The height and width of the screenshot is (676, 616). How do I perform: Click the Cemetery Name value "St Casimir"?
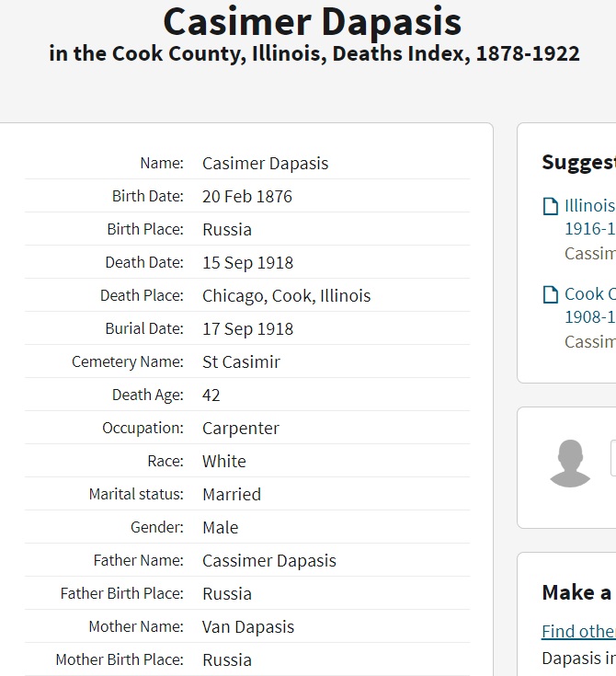click(x=241, y=362)
